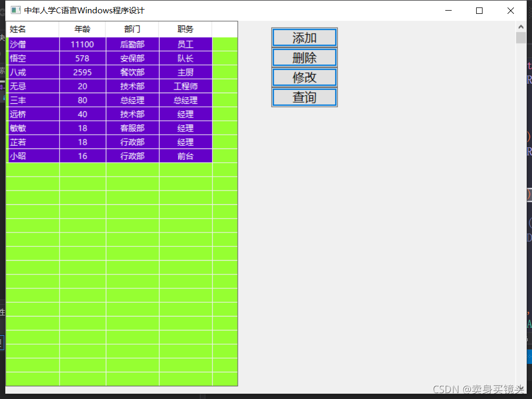Click the 安保部 department cell
Viewport: 532px width, 399px height.
pos(132,59)
